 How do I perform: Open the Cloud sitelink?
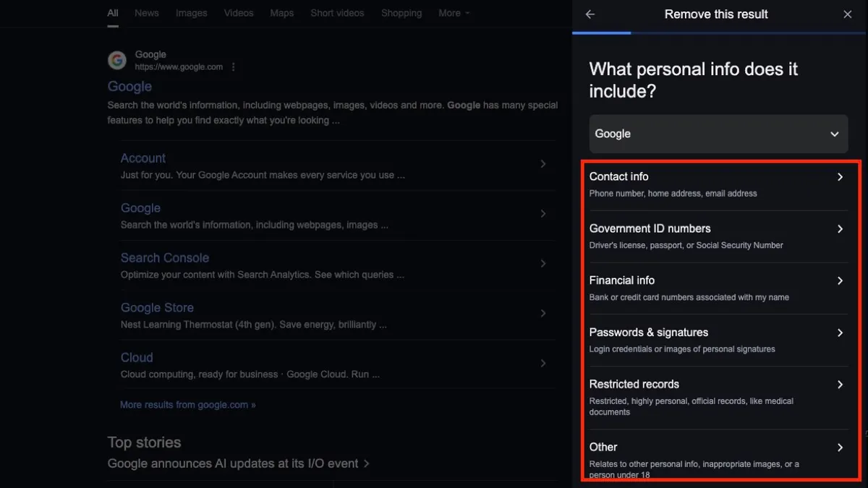pos(137,357)
